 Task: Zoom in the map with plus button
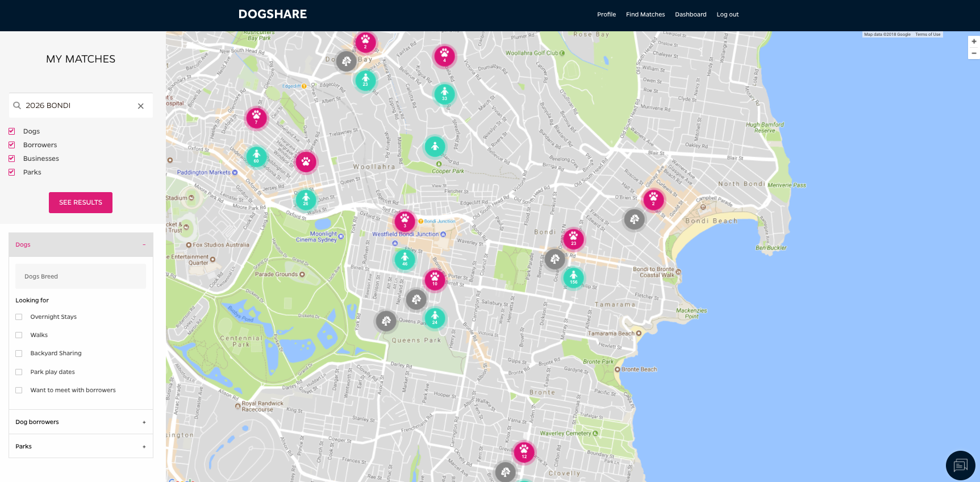pos(974,41)
